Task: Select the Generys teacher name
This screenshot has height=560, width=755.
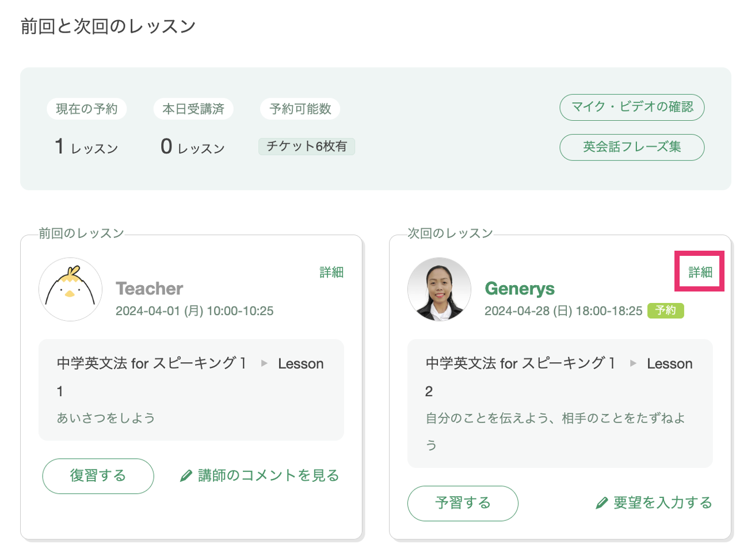Action: click(x=520, y=289)
